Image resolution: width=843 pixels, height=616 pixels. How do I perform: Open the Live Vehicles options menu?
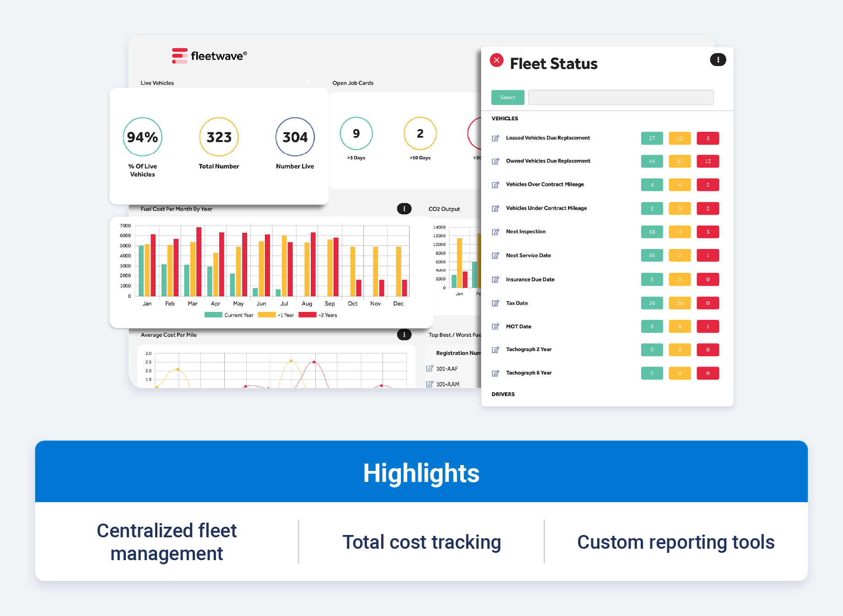pos(308,82)
